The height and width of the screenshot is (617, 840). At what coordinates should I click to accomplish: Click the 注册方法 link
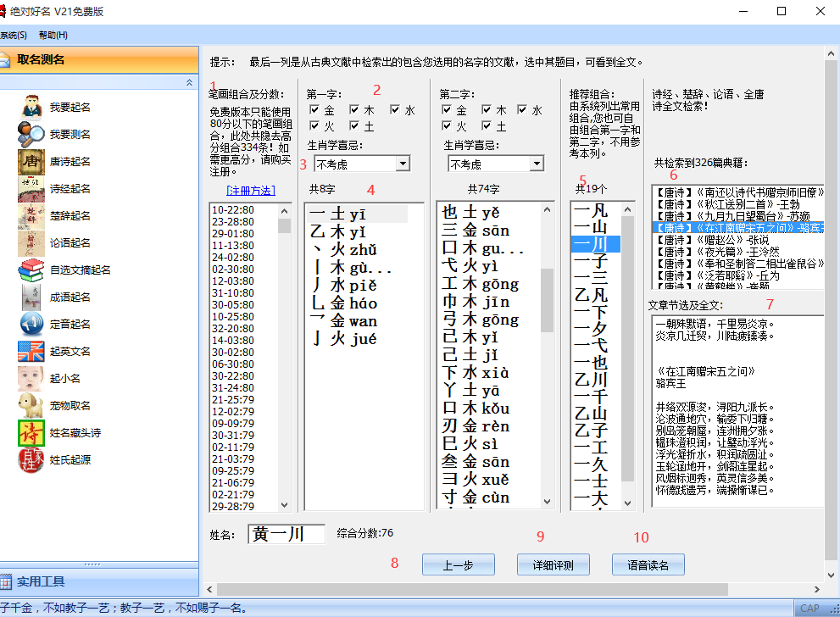point(250,190)
